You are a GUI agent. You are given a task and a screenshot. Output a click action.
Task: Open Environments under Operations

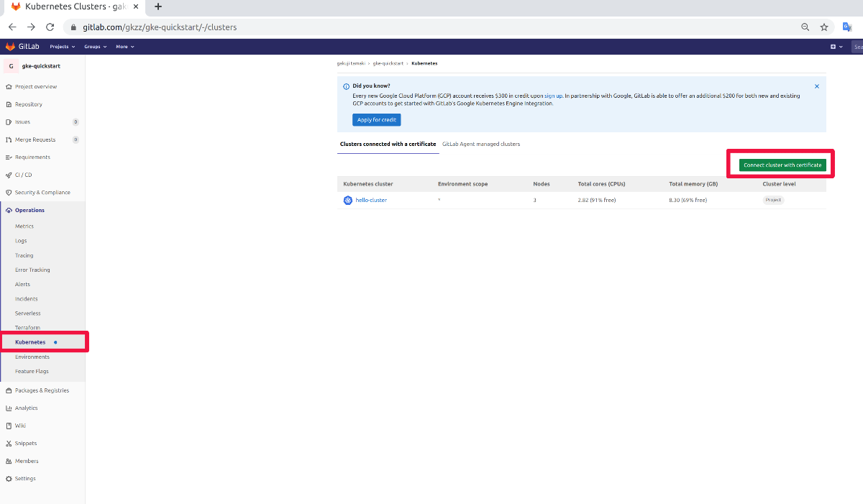[x=32, y=357]
